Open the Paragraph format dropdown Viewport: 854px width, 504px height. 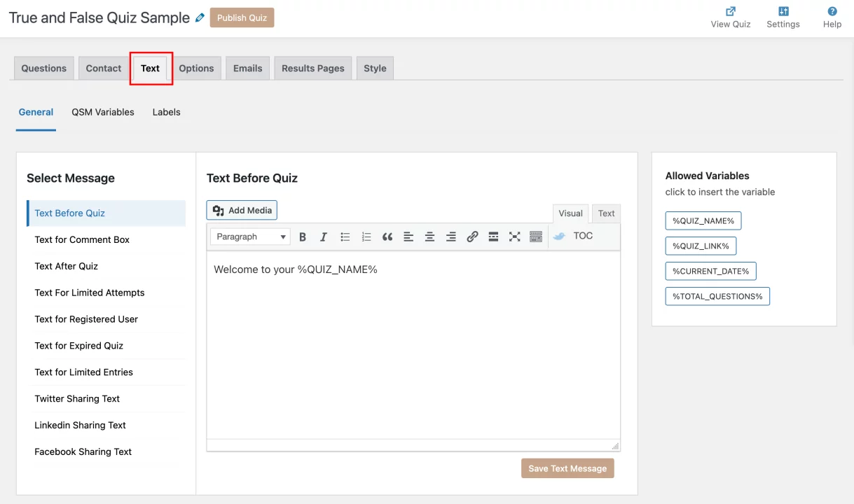coord(249,237)
